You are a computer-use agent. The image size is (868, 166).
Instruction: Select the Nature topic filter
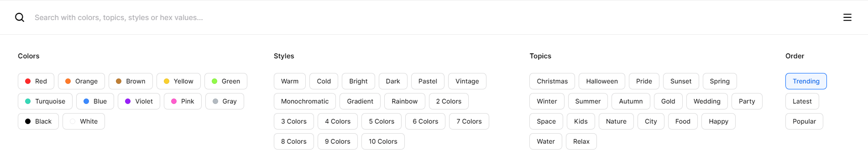click(616, 121)
